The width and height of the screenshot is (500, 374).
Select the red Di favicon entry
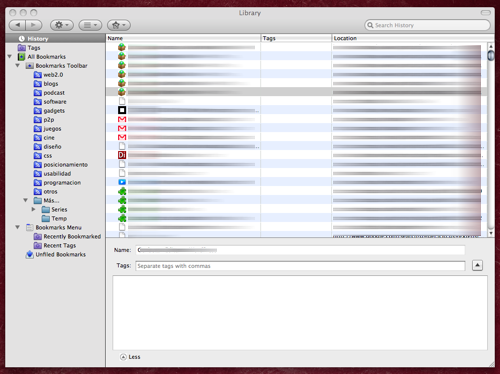tap(122, 155)
